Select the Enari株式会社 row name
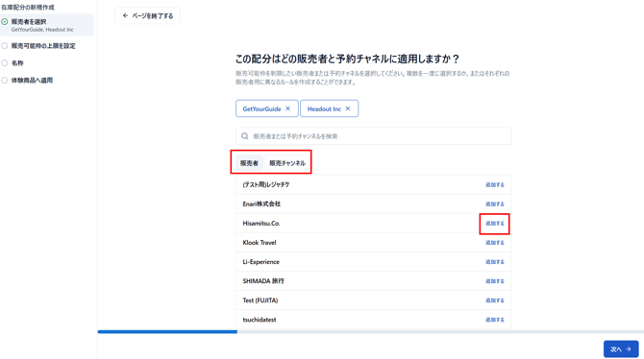Image resolution: width=644 pixels, height=359 pixels. (261, 204)
